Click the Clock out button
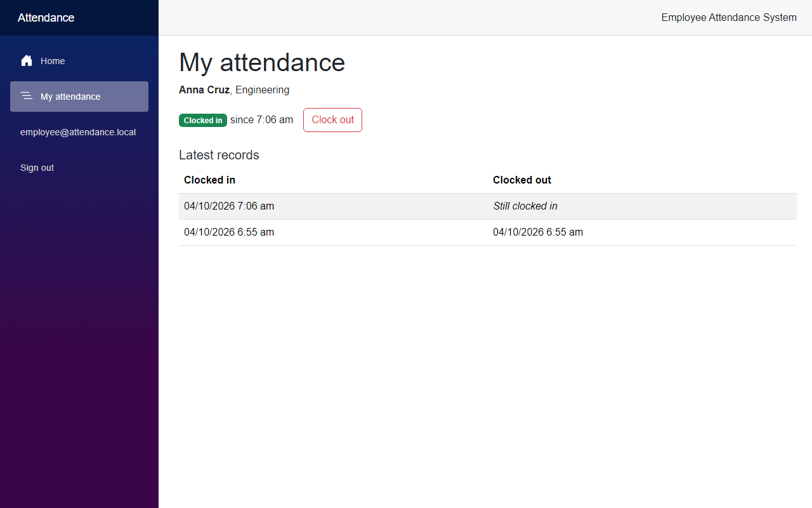 332,120
